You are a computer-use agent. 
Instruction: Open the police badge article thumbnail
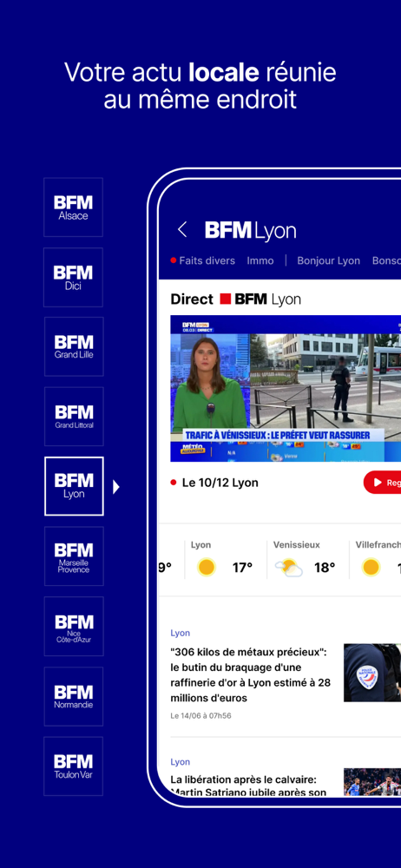tap(372, 673)
